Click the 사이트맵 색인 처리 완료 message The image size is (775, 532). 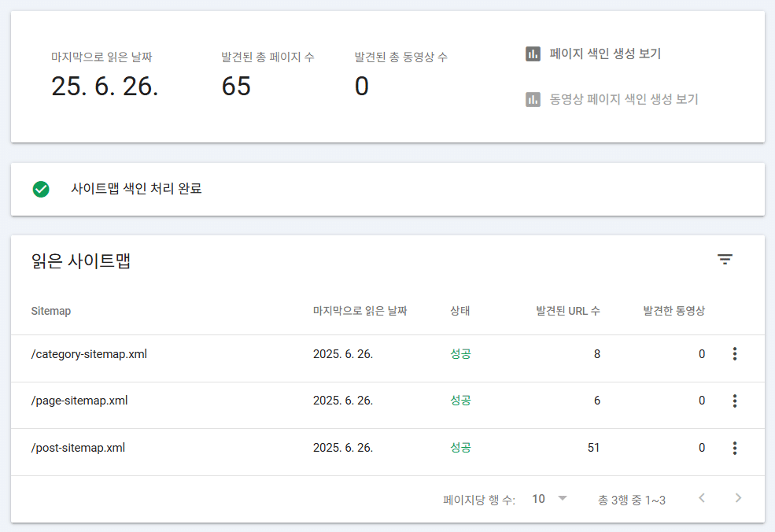(x=136, y=188)
